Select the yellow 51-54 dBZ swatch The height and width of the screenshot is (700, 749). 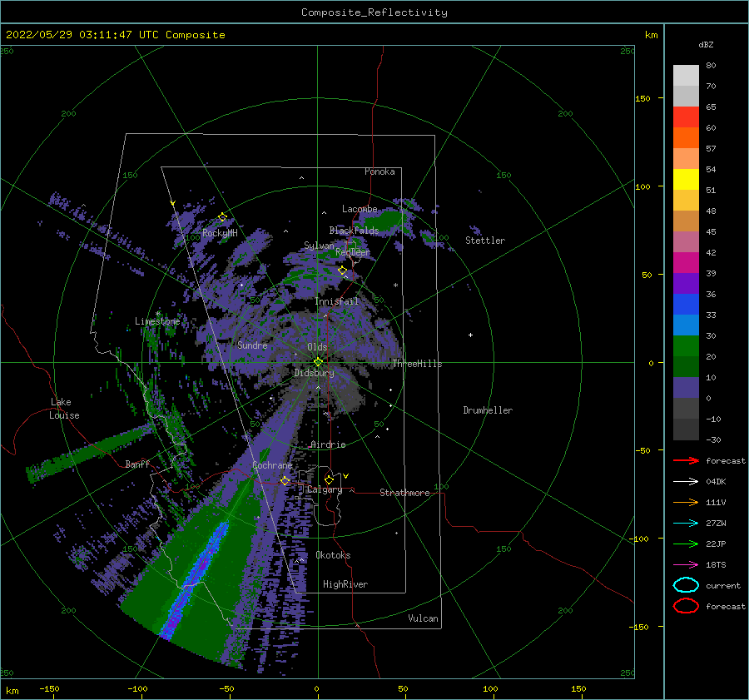coord(686,180)
